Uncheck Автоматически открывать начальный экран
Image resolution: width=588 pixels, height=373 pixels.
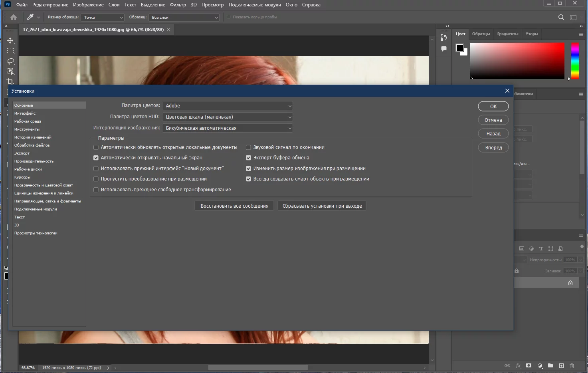96,158
